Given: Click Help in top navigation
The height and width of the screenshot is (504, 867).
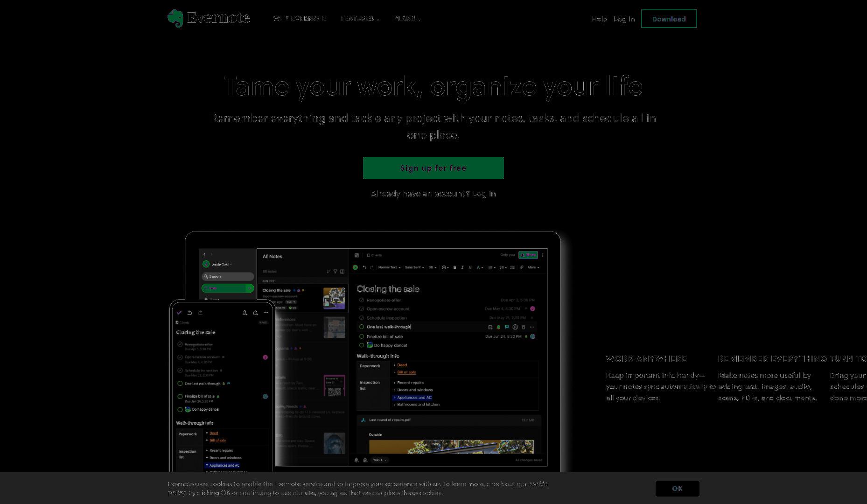Looking at the screenshot, I should pos(599,19).
